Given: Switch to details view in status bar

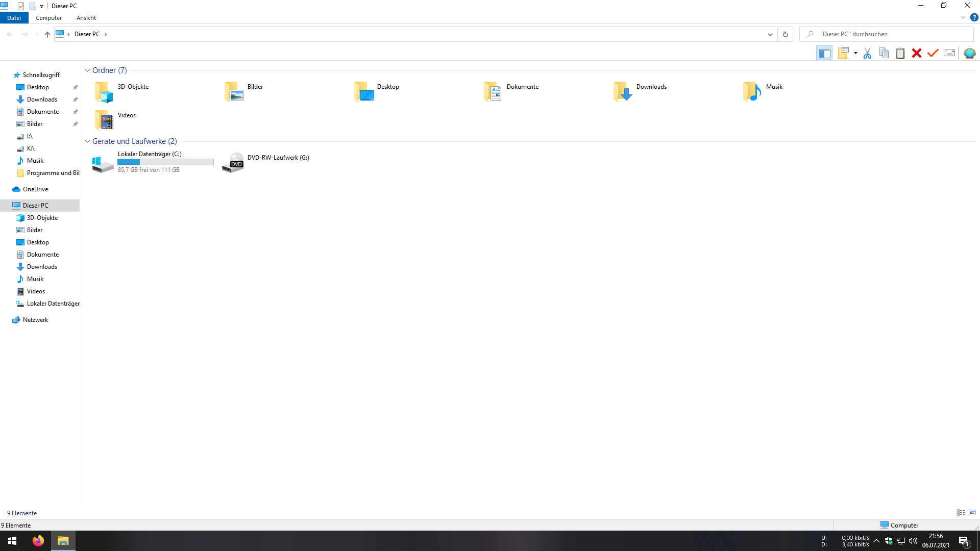Looking at the screenshot, I should pyautogui.click(x=961, y=513).
